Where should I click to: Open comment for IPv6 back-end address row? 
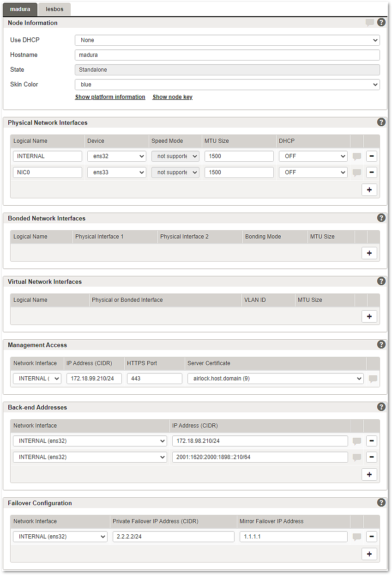point(357,458)
